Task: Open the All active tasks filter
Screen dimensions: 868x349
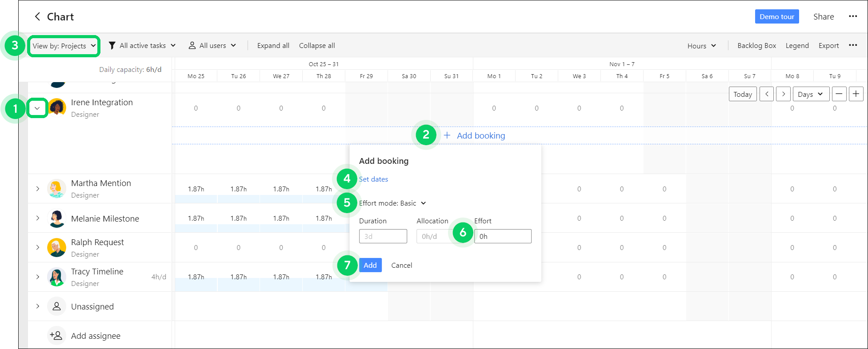Action: tap(142, 46)
